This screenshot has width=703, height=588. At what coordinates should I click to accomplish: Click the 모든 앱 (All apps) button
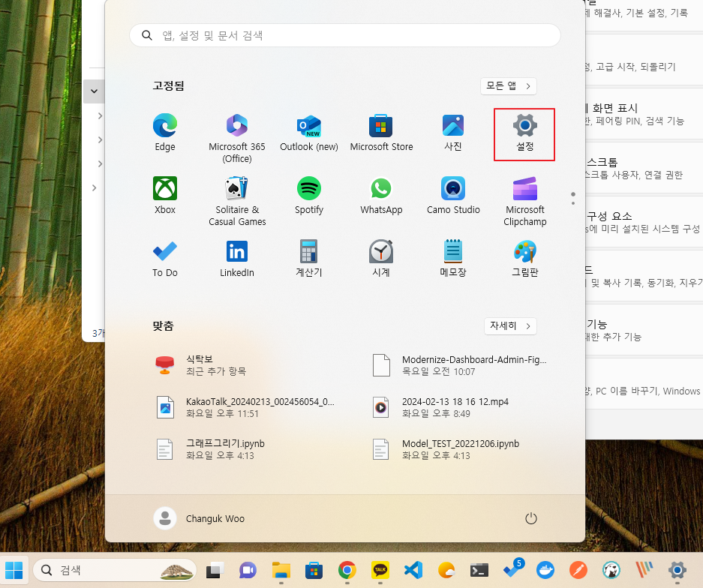pyautogui.click(x=509, y=86)
